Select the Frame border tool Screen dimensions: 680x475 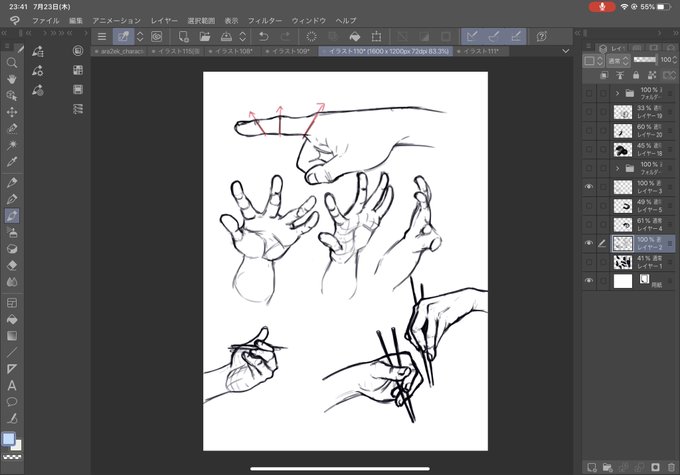(x=12, y=303)
